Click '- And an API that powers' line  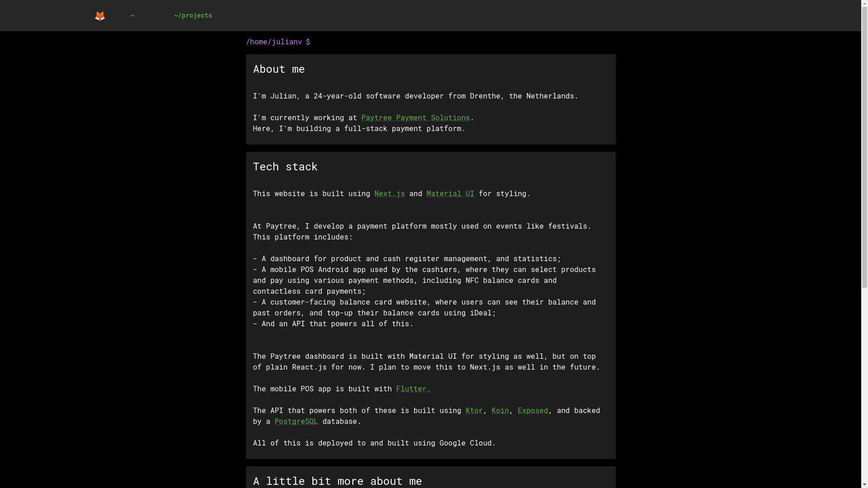point(333,324)
